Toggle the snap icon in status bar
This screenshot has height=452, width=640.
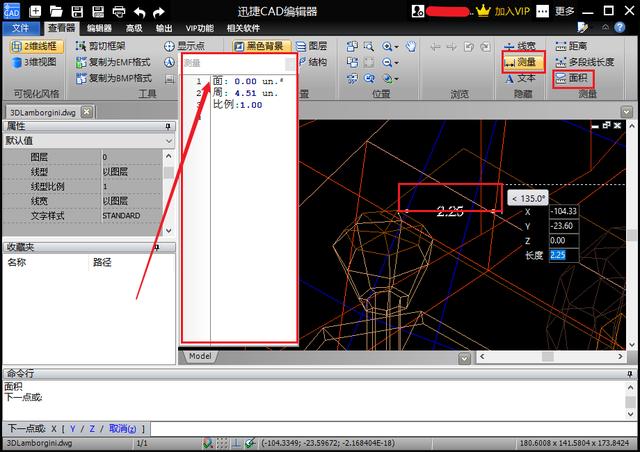208,443
